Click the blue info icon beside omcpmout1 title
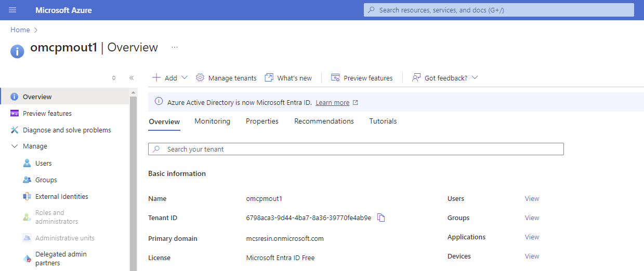This screenshot has width=644, height=271. (17, 51)
